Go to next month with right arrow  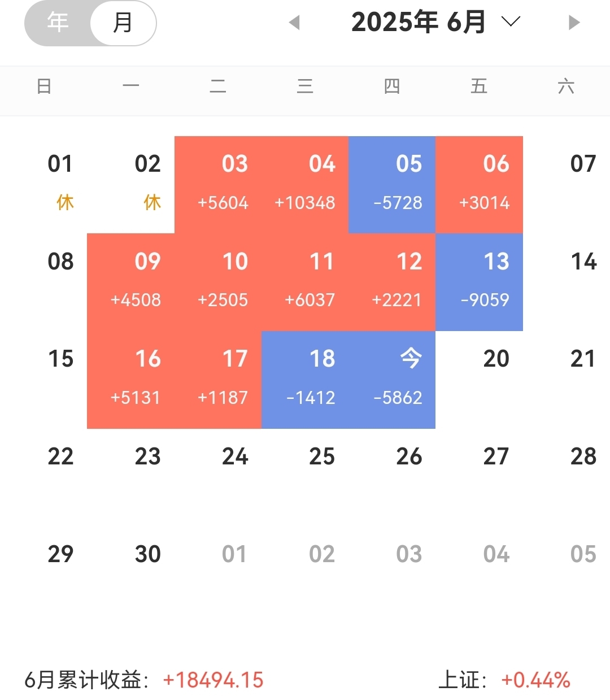pyautogui.click(x=574, y=23)
